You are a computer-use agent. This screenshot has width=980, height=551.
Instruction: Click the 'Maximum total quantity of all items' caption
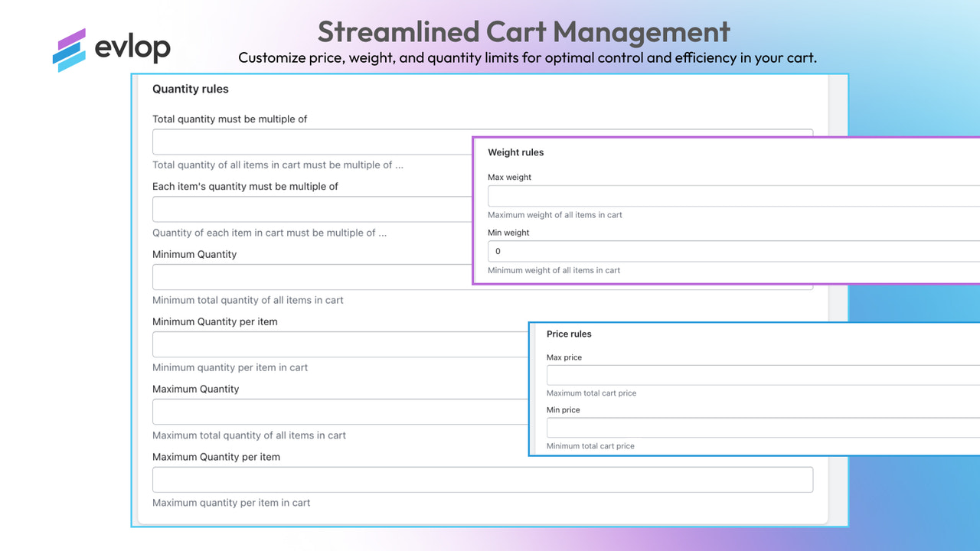[249, 435]
